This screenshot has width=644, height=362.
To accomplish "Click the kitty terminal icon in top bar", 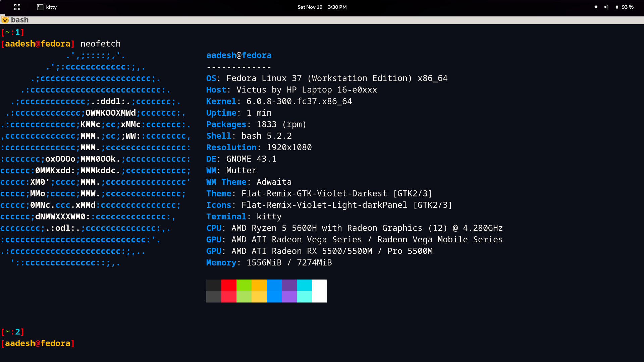I will pos(40,7).
